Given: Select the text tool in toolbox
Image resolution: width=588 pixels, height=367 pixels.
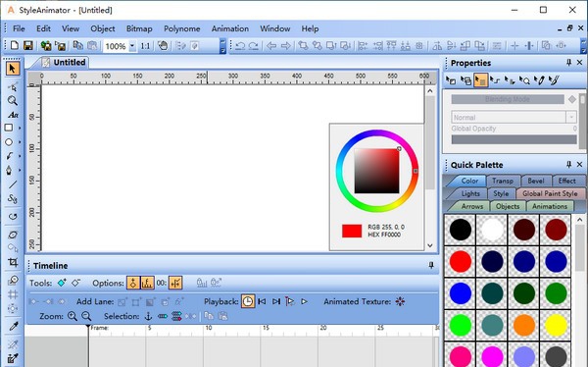Looking at the screenshot, I should point(13,115).
